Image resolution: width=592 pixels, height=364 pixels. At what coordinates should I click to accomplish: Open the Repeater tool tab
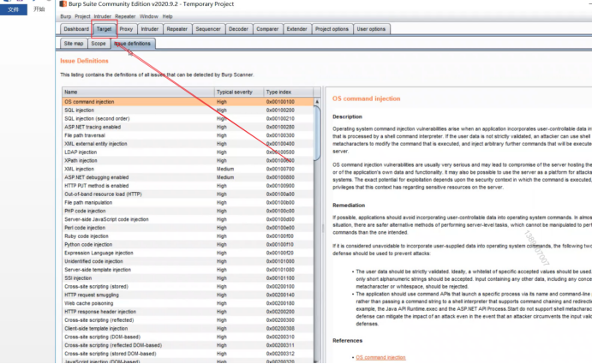tap(176, 29)
